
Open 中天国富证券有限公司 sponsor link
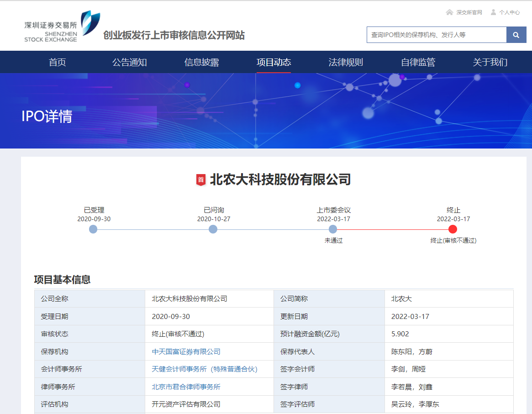pyautogui.click(x=186, y=352)
